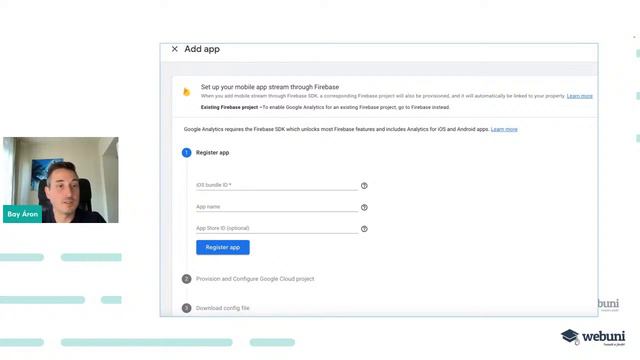640x360 pixels.
Task: Click the Firebase flame icon
Action: tap(187, 92)
